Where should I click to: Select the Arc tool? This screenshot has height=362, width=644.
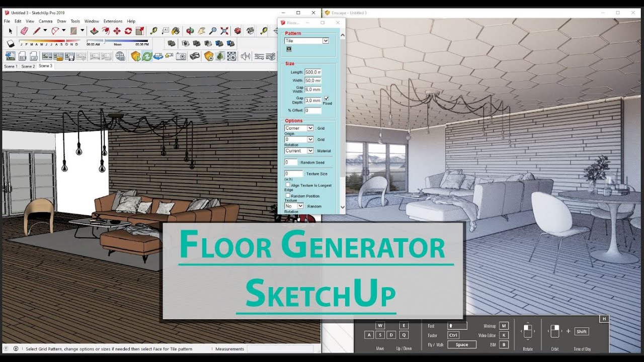[x=55, y=31]
